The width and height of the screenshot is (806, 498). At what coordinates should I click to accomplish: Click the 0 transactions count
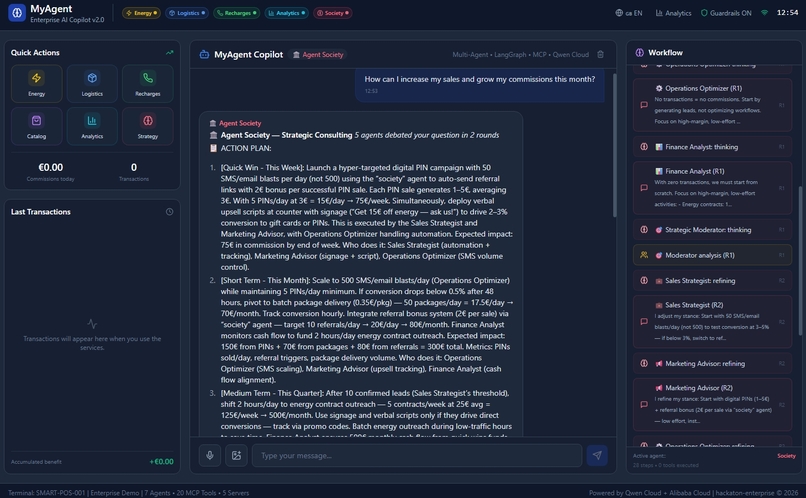[134, 168]
